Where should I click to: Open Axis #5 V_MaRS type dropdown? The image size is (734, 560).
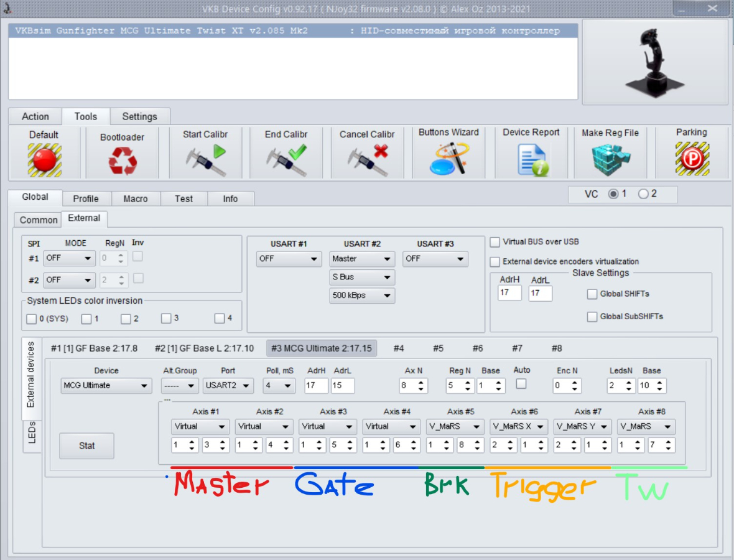click(x=455, y=427)
